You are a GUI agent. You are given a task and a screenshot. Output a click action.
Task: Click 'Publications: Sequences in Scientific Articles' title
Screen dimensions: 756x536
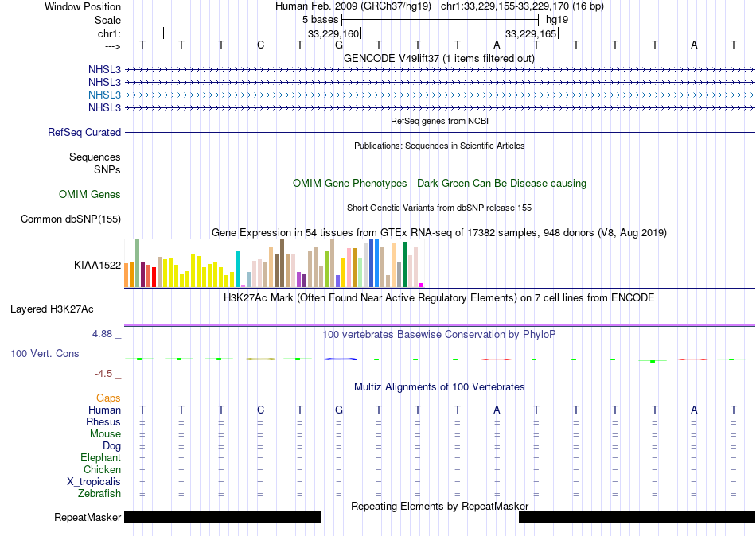pos(439,146)
